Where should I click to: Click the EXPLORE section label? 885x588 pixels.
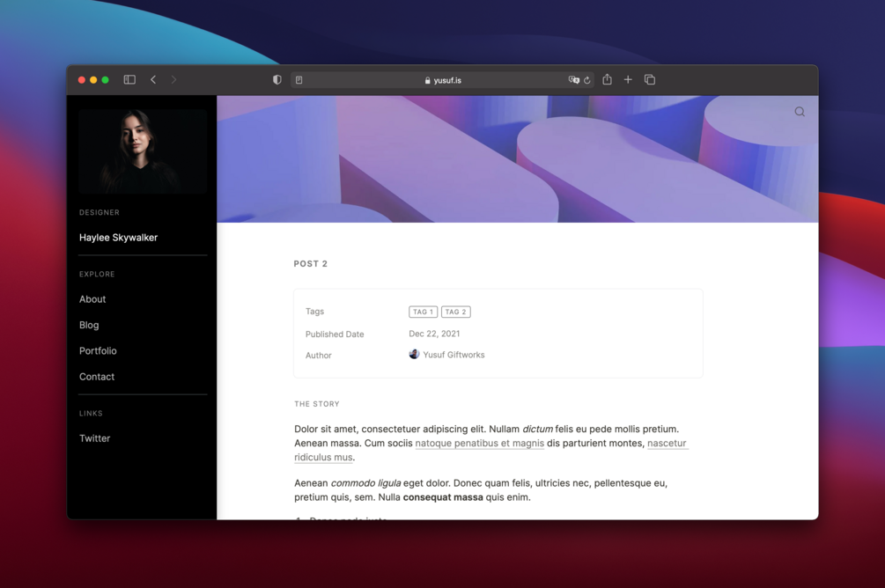[x=97, y=275]
